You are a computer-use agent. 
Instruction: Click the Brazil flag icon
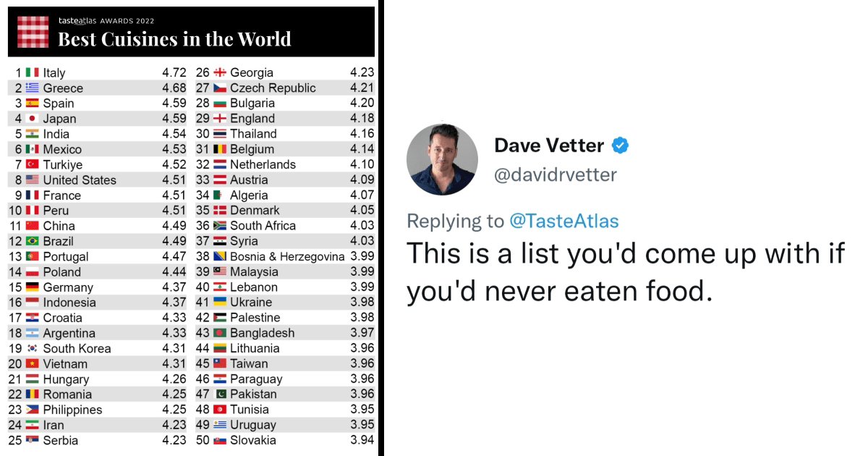32,241
